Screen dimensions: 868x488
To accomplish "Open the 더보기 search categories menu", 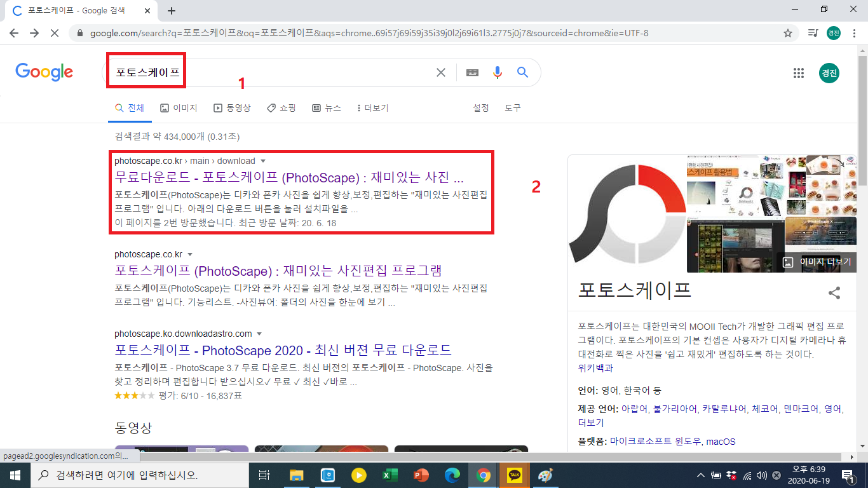I will point(372,108).
